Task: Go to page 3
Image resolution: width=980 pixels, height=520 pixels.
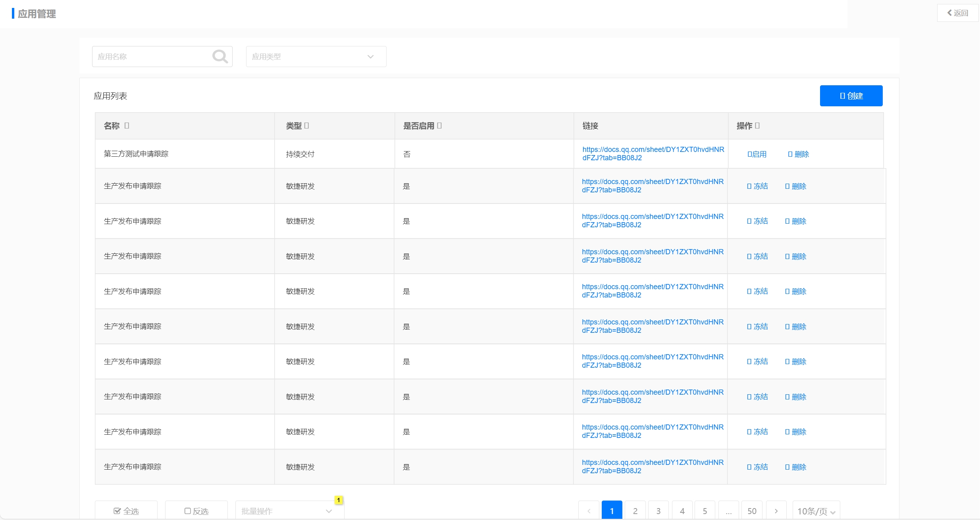Action: tap(658, 511)
